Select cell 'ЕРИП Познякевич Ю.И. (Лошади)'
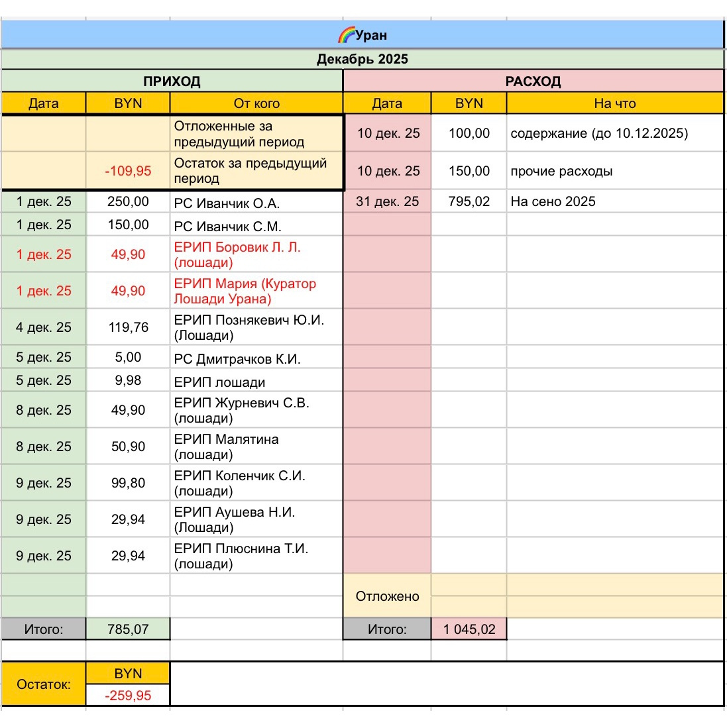The height and width of the screenshot is (728, 727). pyautogui.click(x=256, y=327)
